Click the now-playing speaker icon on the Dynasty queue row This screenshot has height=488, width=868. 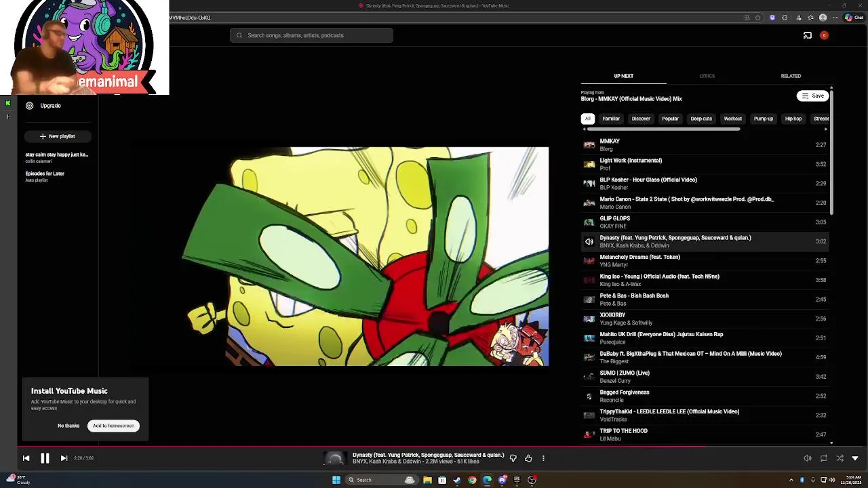point(589,241)
